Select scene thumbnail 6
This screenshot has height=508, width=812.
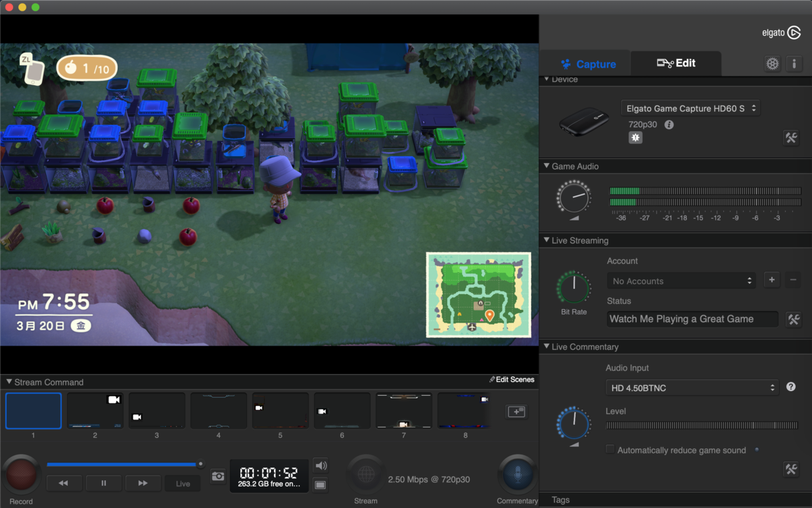[x=342, y=411]
